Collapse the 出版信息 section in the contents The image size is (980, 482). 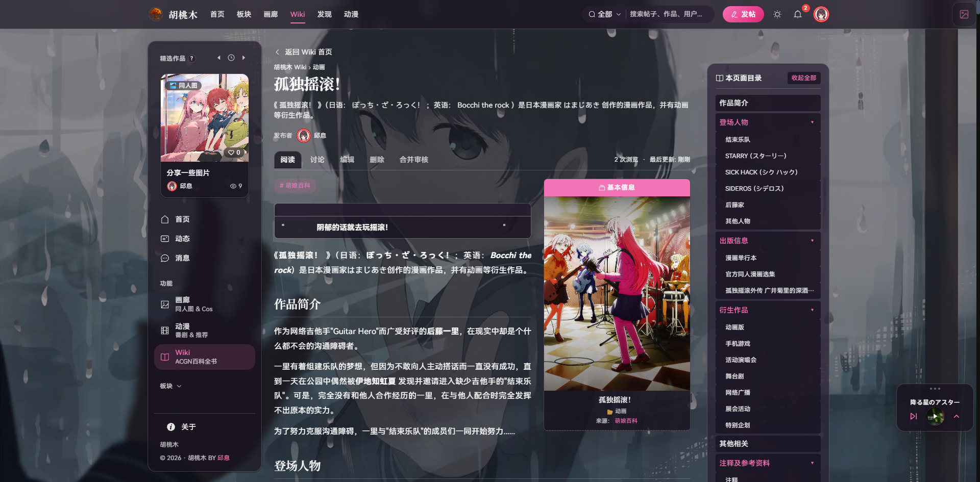coord(812,241)
